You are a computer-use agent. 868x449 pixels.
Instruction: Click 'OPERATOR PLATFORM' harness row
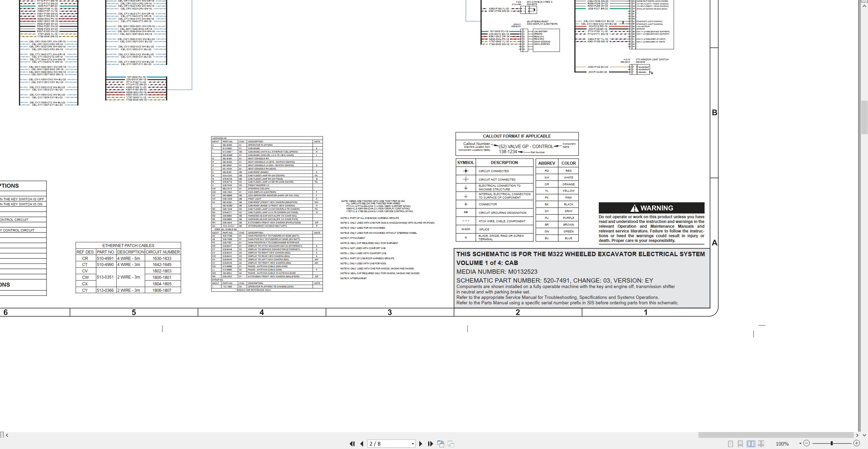267,145
